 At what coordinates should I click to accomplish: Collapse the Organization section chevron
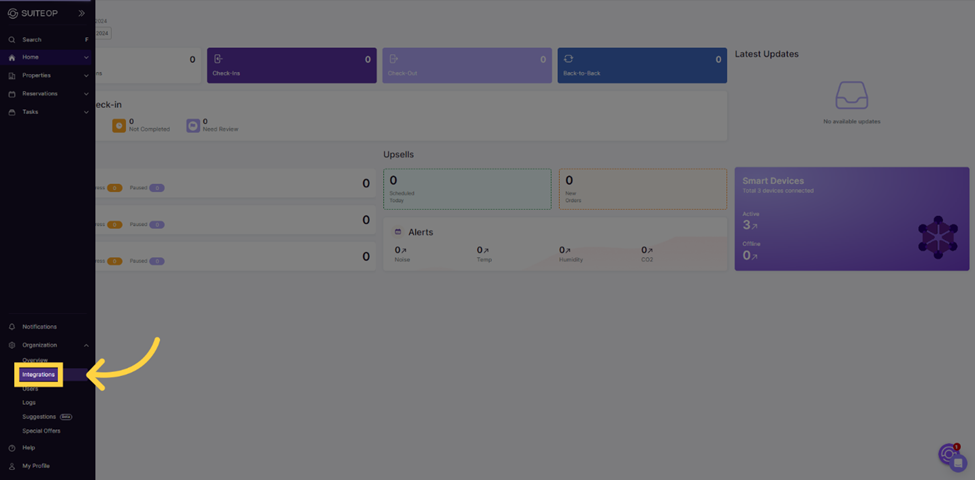point(86,345)
